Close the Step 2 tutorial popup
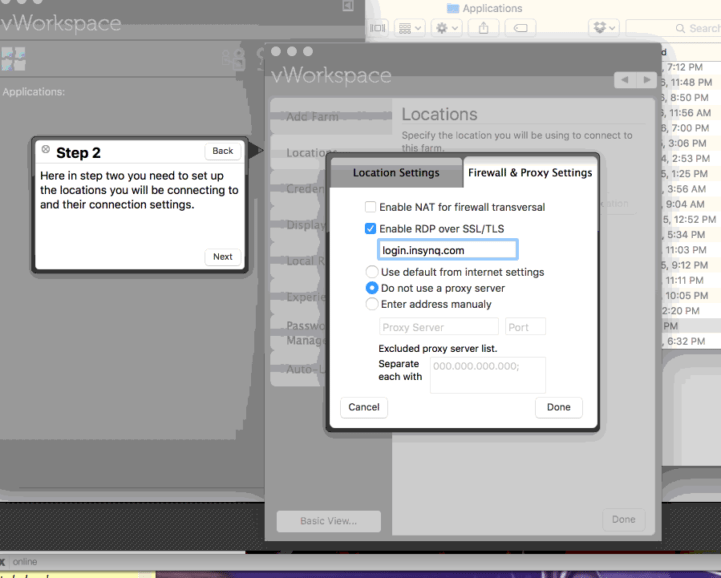Image resolution: width=721 pixels, height=578 pixels. click(45, 150)
